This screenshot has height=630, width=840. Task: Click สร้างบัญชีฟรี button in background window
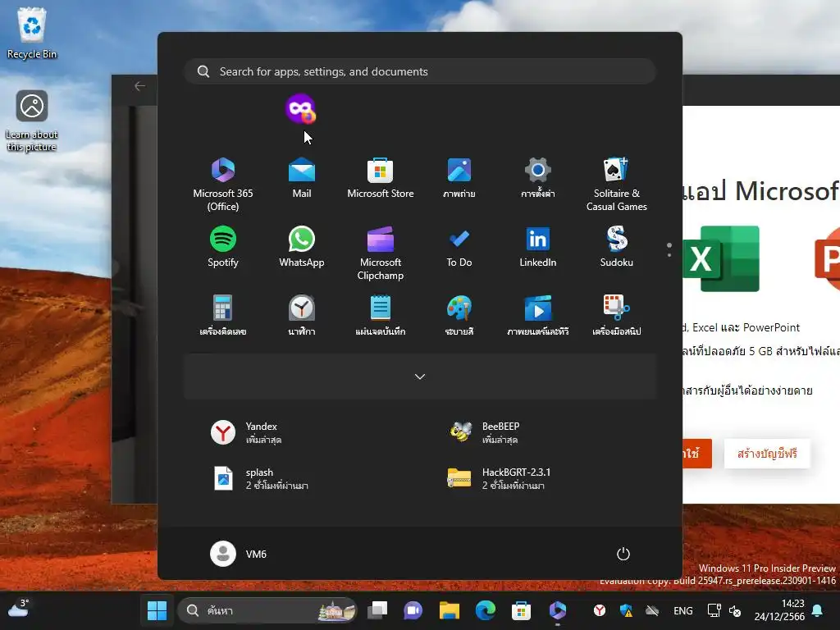click(767, 454)
